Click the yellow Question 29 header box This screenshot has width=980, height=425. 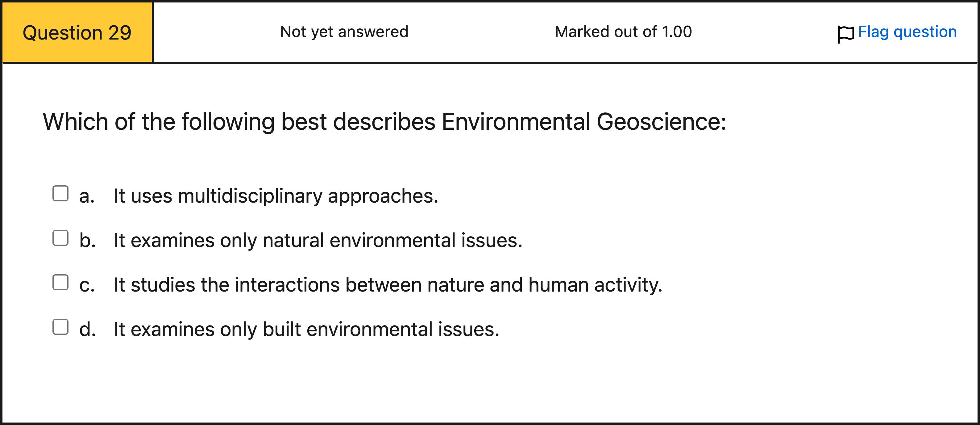77,32
